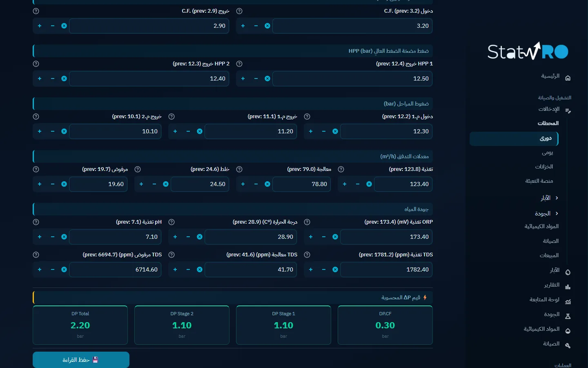This screenshot has width=588, height=368.
Task: Expand the الآبار submenu chevron
Action: tap(557, 198)
